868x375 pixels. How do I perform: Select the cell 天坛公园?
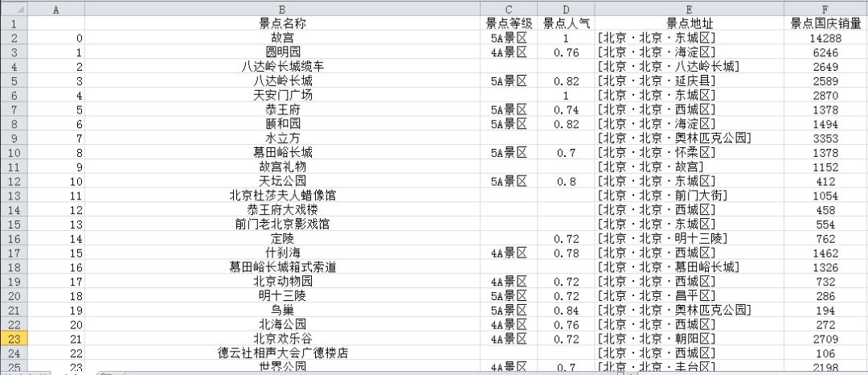(282, 181)
